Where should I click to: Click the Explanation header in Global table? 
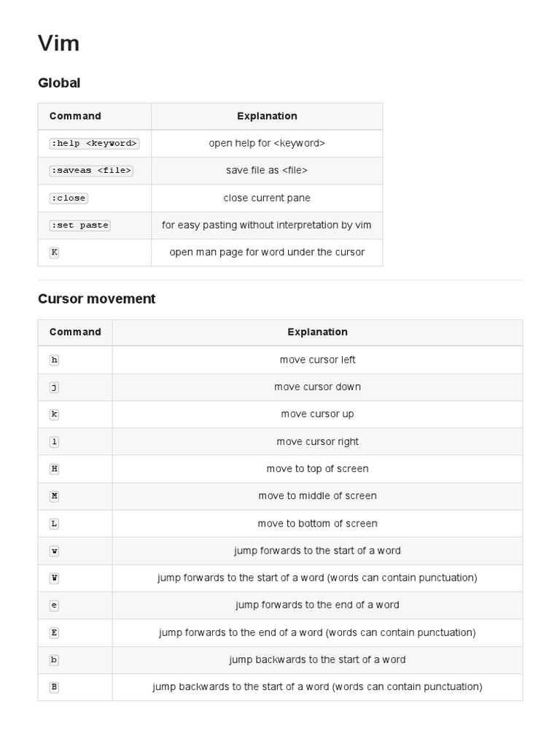click(267, 116)
